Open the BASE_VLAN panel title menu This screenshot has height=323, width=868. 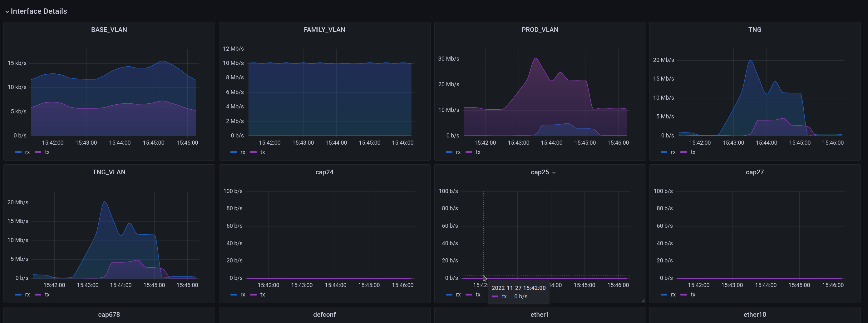pos(109,30)
